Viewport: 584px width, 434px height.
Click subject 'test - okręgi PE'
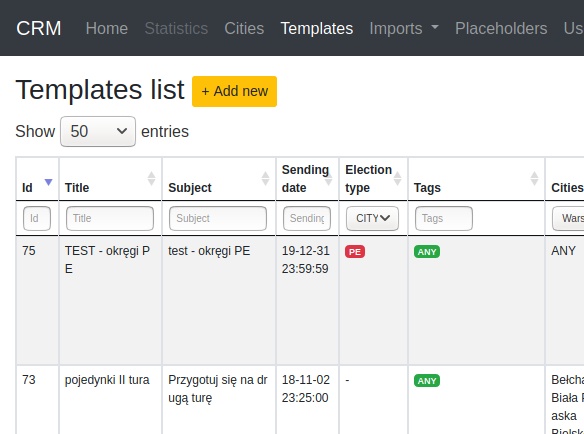[209, 251]
